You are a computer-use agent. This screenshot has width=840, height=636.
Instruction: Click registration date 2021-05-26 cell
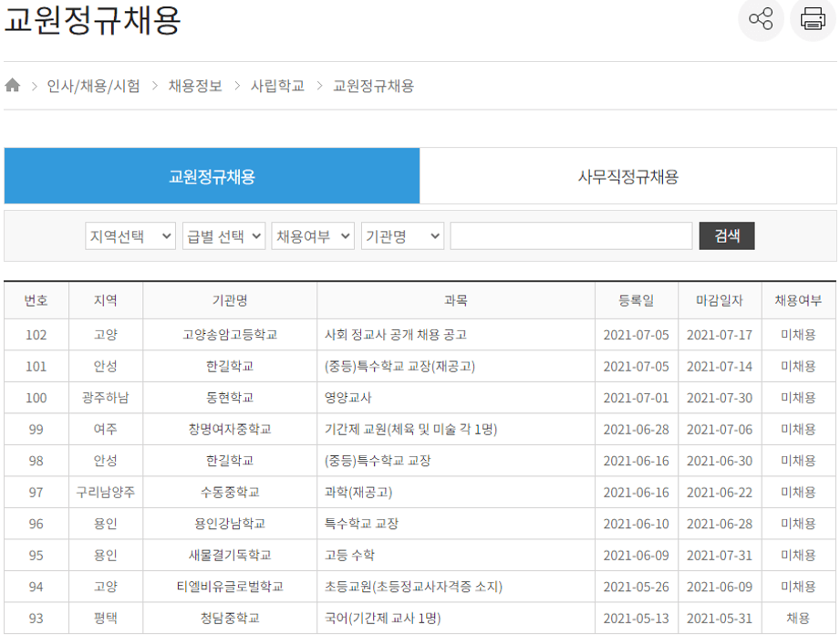636,587
